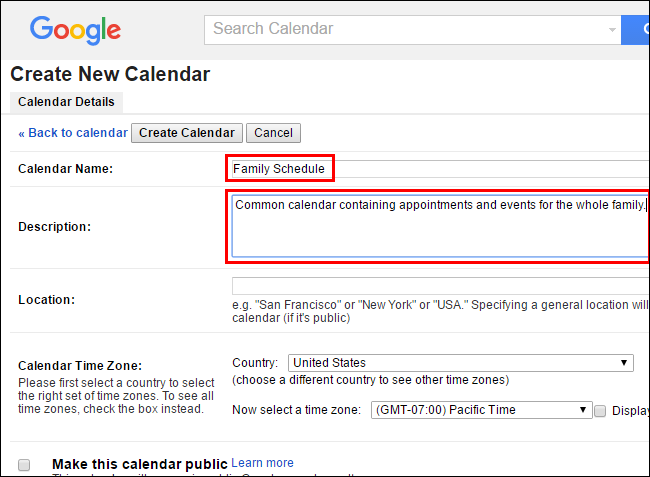The image size is (650, 477).
Task: Focus the Location input field
Action: click(x=440, y=286)
